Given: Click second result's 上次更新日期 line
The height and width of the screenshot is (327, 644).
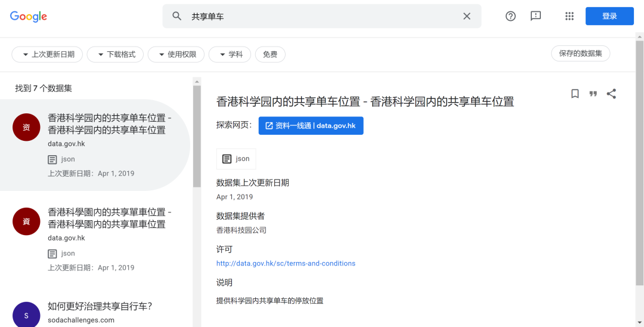Looking at the screenshot, I should (x=91, y=267).
